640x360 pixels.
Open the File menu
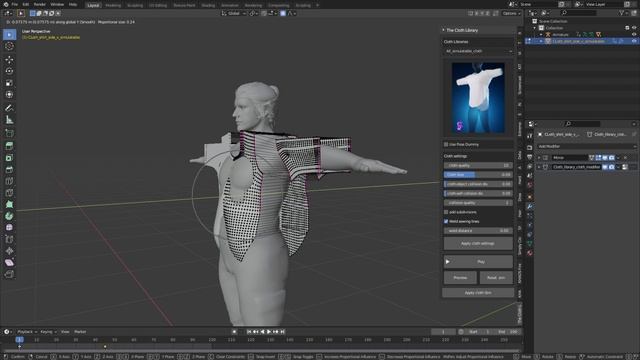(15, 4)
